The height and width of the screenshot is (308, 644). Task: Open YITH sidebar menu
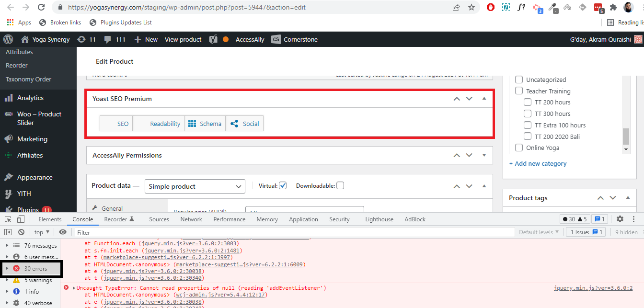click(24, 194)
